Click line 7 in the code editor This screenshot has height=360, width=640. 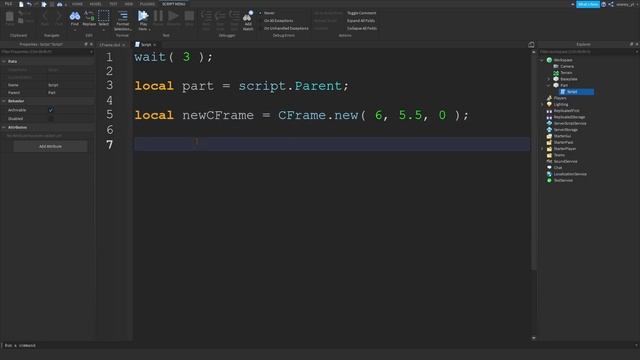pos(332,144)
